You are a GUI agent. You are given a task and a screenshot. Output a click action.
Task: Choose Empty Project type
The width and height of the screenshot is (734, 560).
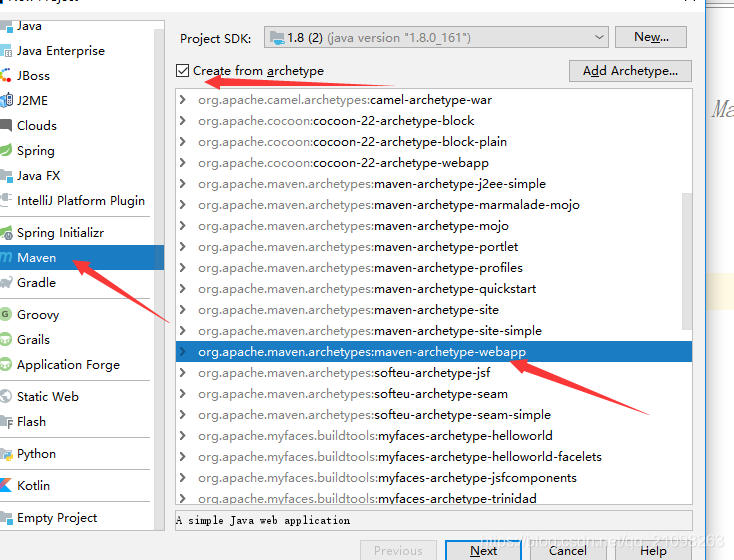(77, 518)
